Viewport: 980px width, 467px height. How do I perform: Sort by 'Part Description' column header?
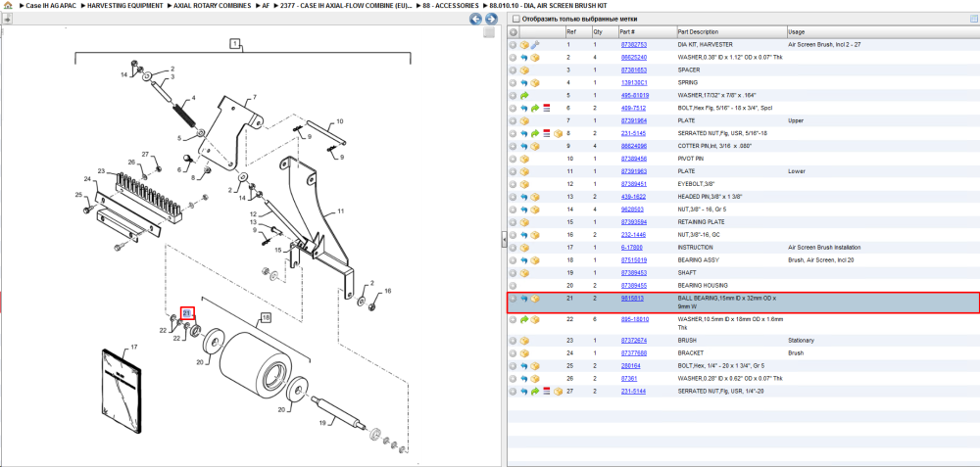(x=731, y=32)
